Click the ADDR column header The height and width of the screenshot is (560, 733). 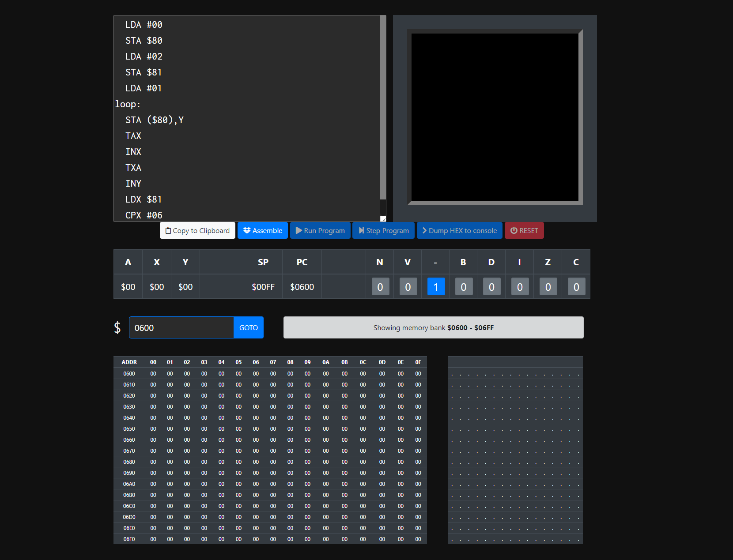129,362
